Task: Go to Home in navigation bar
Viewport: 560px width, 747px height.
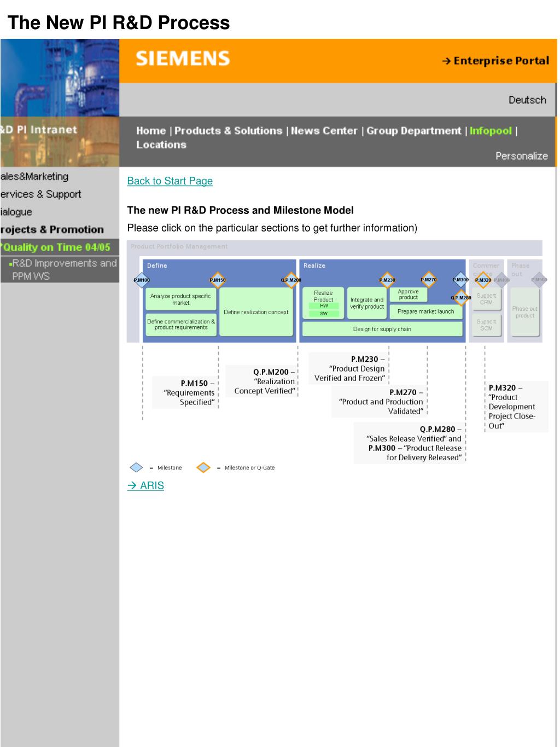Action: (x=151, y=131)
